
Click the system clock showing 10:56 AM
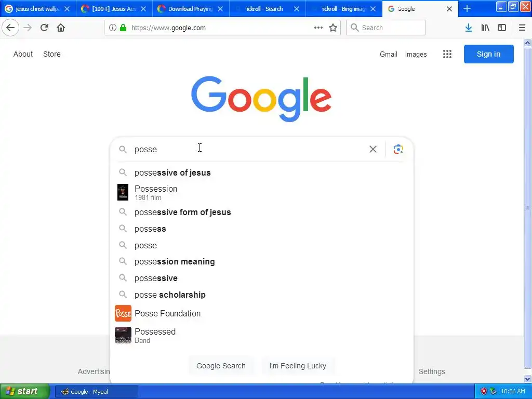click(513, 392)
